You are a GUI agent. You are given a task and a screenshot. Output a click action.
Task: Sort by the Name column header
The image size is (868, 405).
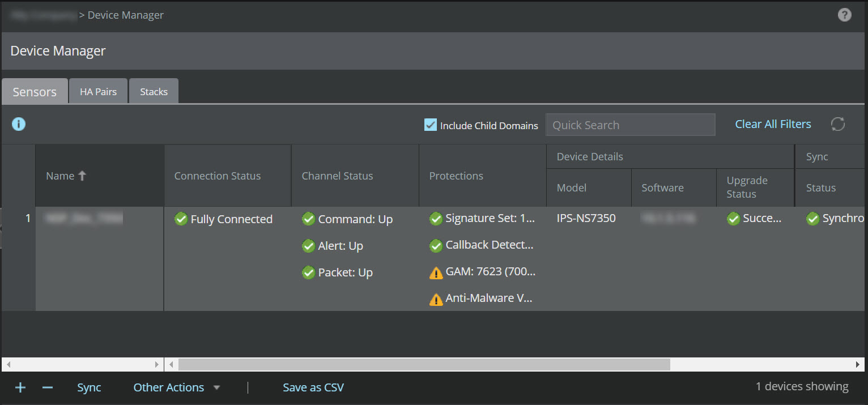pos(100,176)
